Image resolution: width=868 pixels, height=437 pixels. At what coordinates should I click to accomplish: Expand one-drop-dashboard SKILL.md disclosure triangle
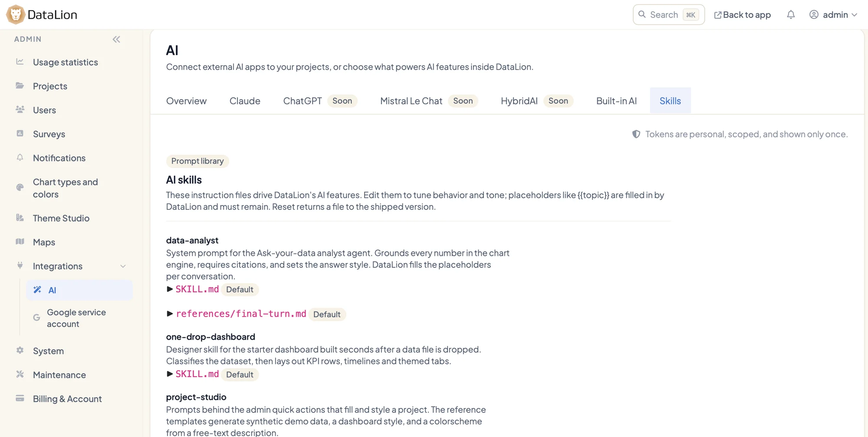click(x=170, y=374)
